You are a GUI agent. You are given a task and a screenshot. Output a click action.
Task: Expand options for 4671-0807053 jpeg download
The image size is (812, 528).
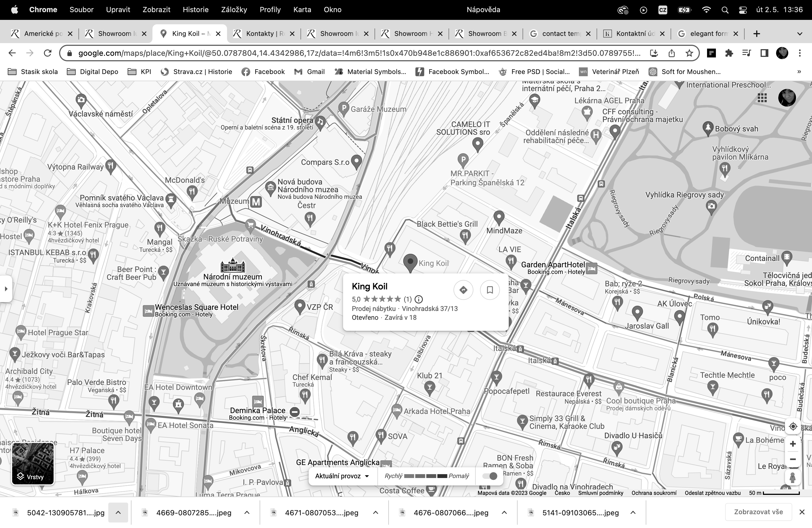[x=376, y=512]
